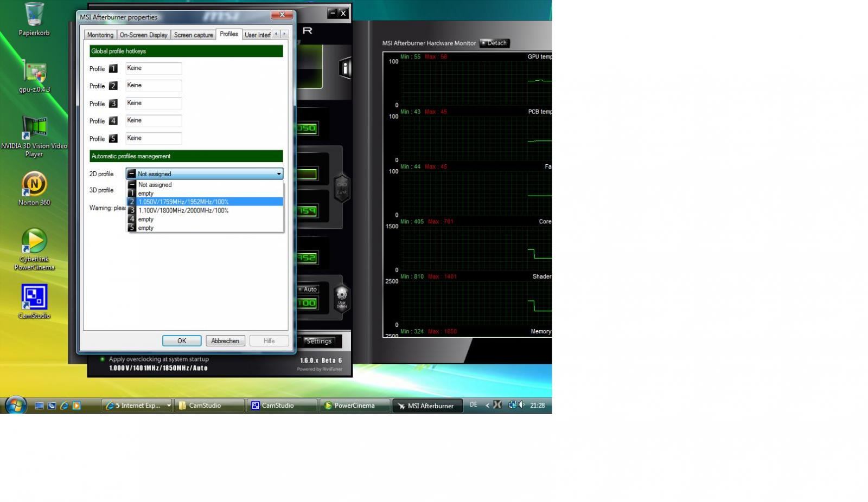Image resolution: width=868 pixels, height=502 pixels.
Task: Launch media player from quick launch
Action: pyautogui.click(x=76, y=406)
